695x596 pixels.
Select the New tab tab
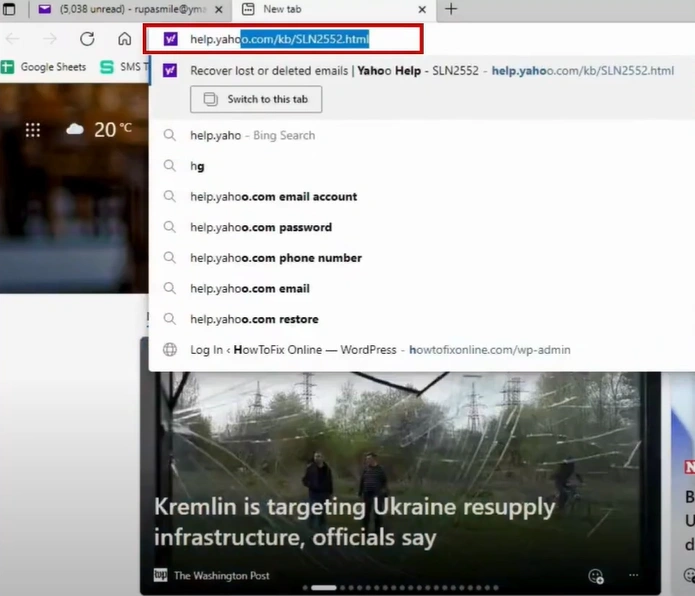[x=334, y=9]
